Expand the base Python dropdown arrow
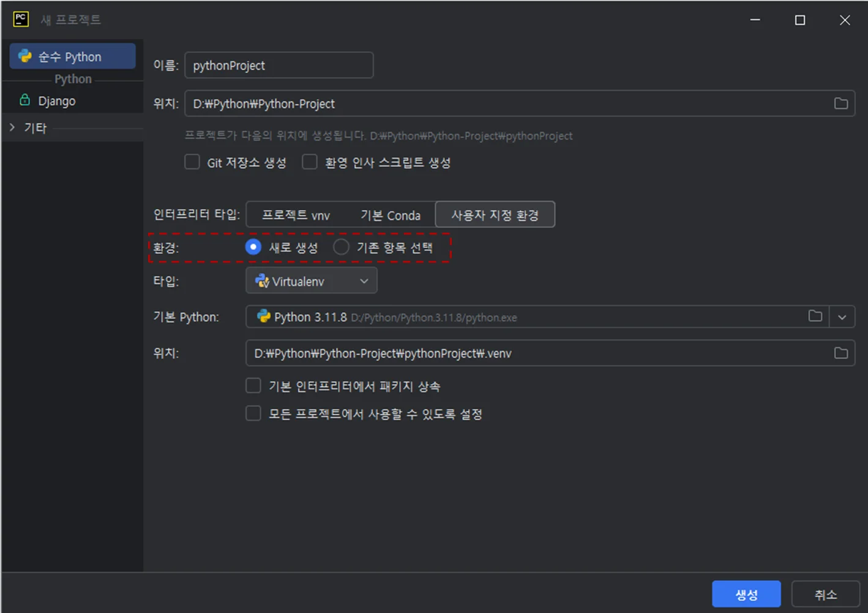 click(x=842, y=317)
